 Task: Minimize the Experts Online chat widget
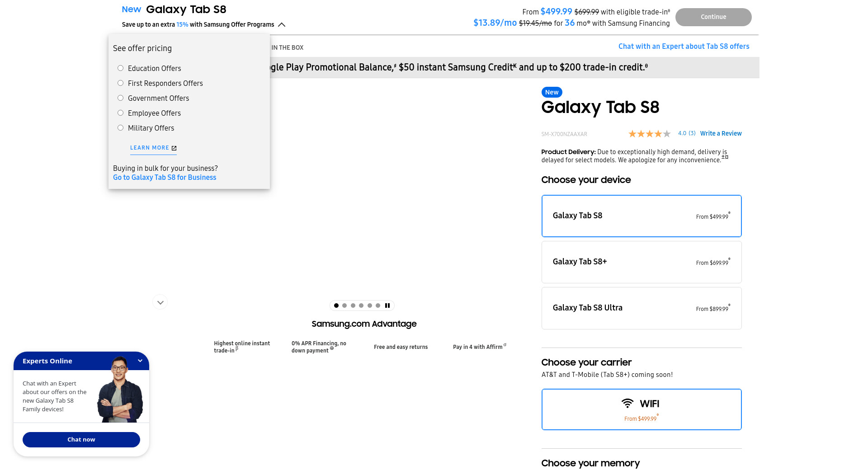[140, 361]
